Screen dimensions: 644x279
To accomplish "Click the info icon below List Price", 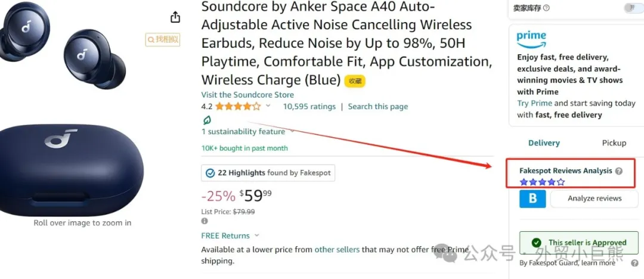I will [205, 221].
